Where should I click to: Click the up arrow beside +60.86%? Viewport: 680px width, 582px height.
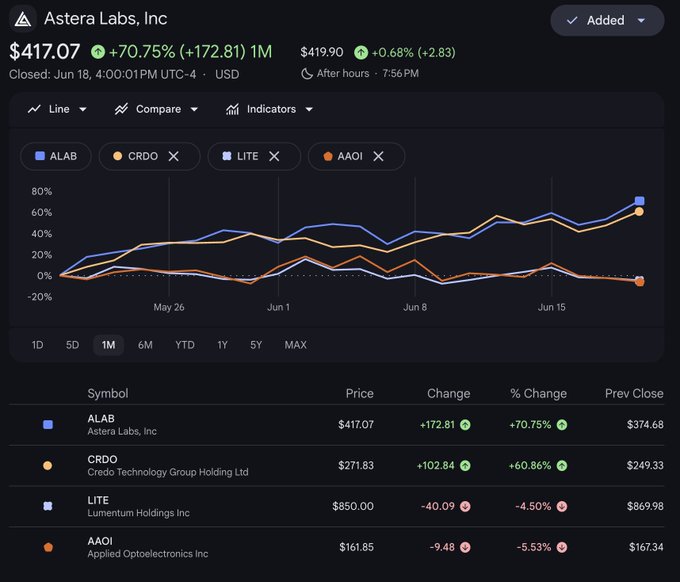click(562, 466)
